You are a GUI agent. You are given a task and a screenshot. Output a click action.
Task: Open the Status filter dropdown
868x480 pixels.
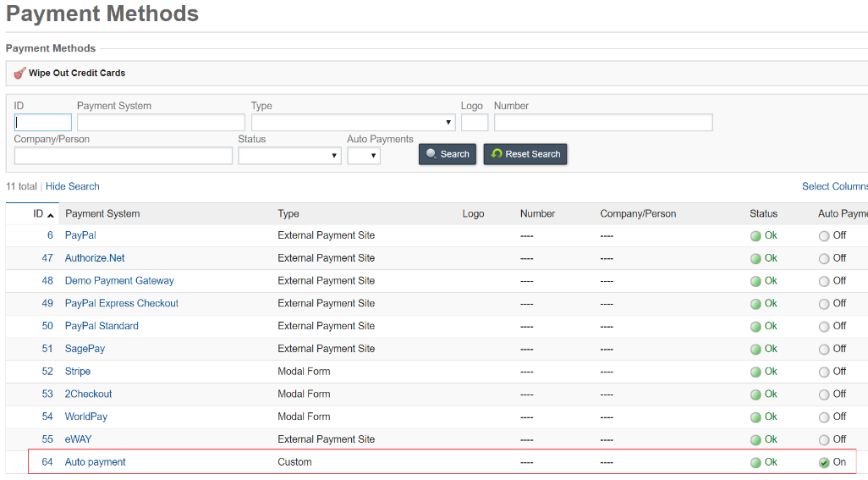pyautogui.click(x=289, y=156)
